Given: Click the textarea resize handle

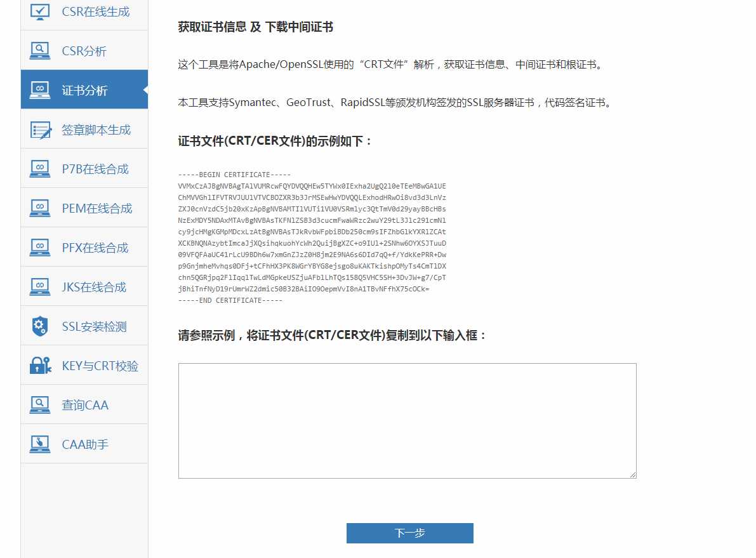Looking at the screenshot, I should [633, 475].
